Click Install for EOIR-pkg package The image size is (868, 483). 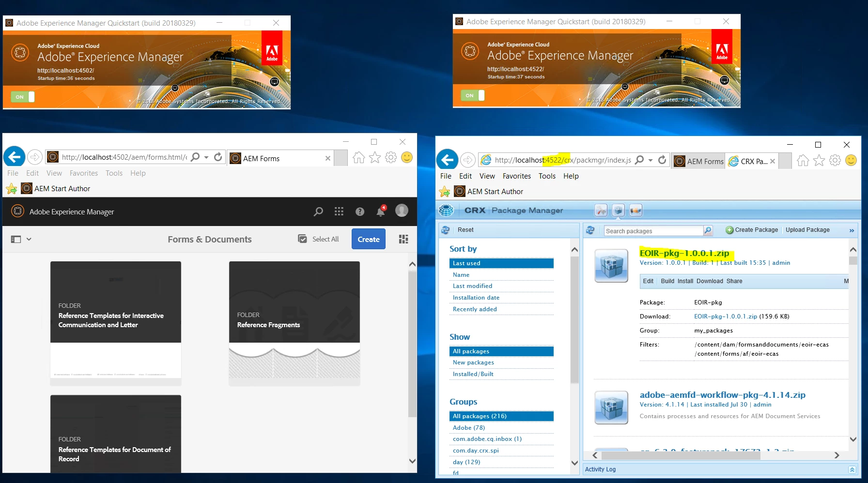685,281
